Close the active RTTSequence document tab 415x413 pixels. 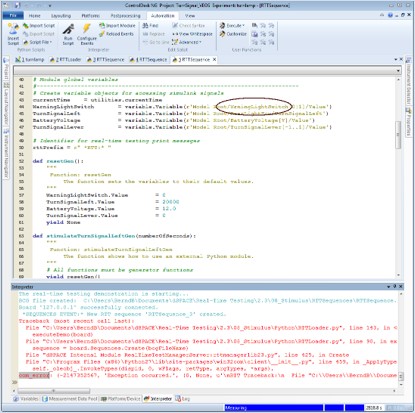click(x=214, y=59)
